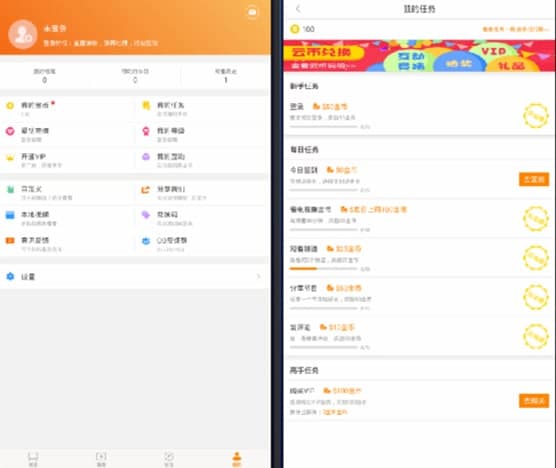This screenshot has width=556, height=468.
Task: Tap the pink heart icon entry
Action: pos(10,131)
